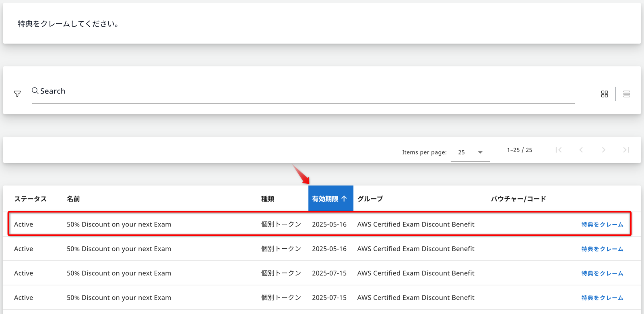Click 特典をクレーム in second 2025-05-16 row
644x314 pixels.
click(603, 249)
